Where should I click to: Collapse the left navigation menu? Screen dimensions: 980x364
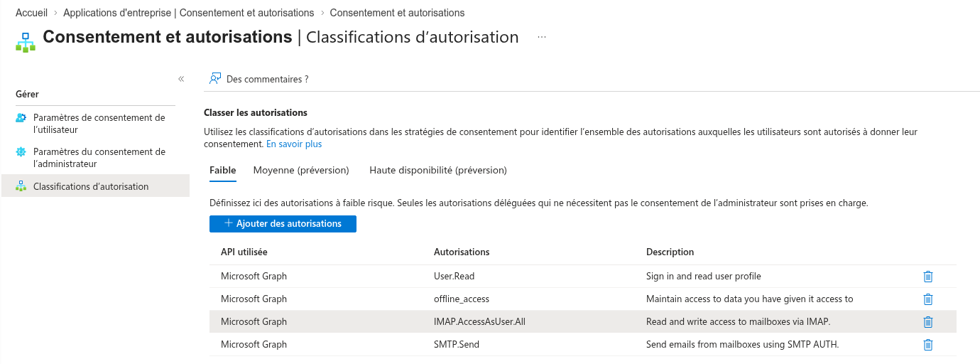coord(181,79)
